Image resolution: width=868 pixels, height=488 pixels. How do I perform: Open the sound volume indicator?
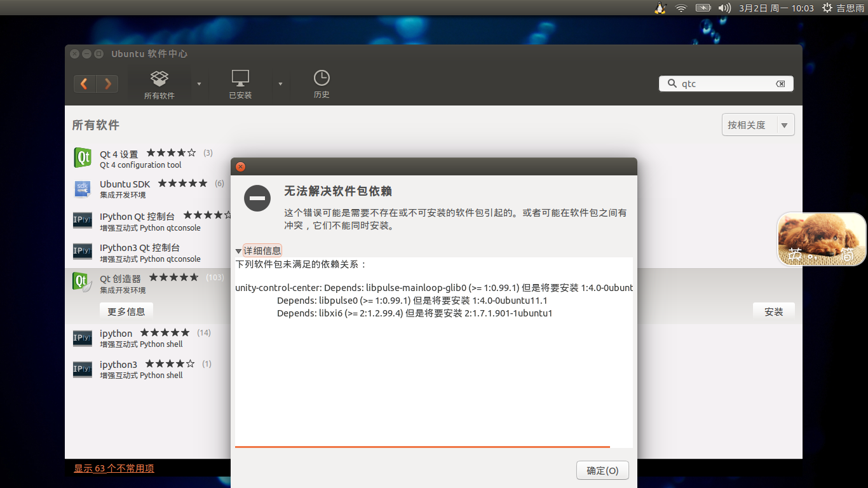point(724,8)
